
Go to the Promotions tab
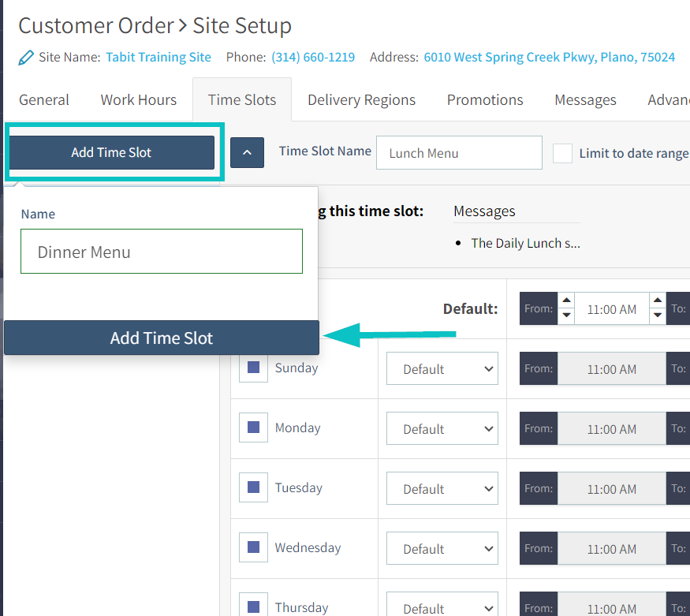point(485,100)
